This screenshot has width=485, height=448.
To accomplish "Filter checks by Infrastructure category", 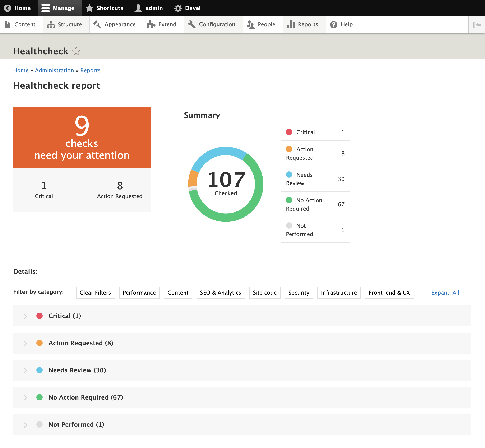I will [x=339, y=293].
